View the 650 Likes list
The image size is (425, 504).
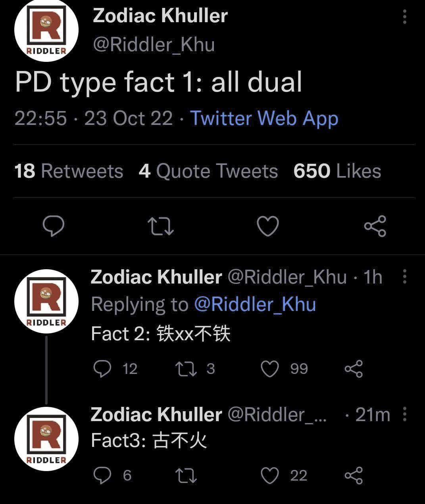point(337,171)
